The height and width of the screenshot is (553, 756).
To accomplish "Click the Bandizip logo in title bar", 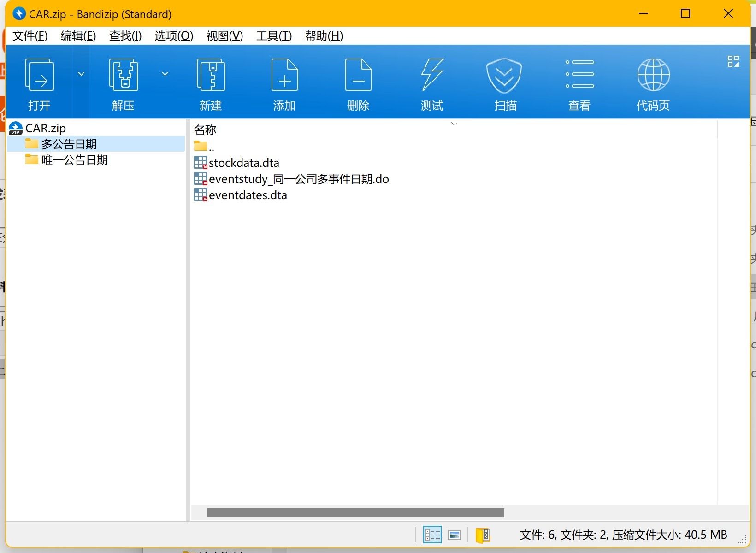I will pos(19,14).
